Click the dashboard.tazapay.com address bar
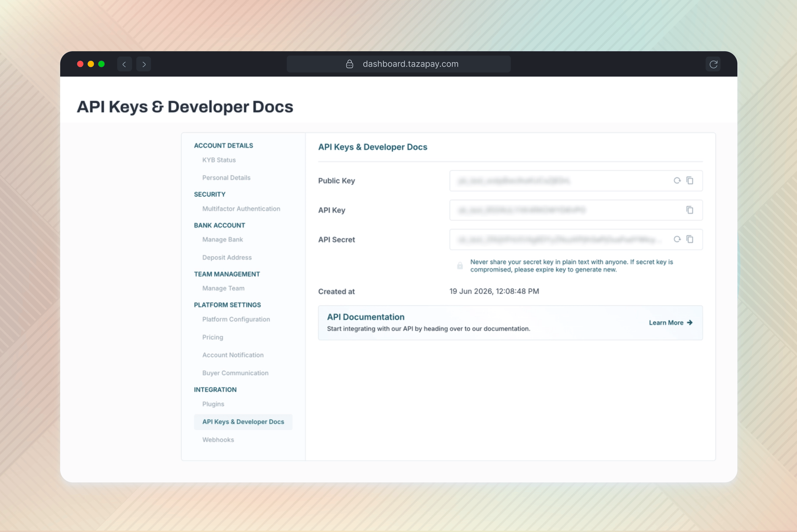797x532 pixels. [399, 64]
